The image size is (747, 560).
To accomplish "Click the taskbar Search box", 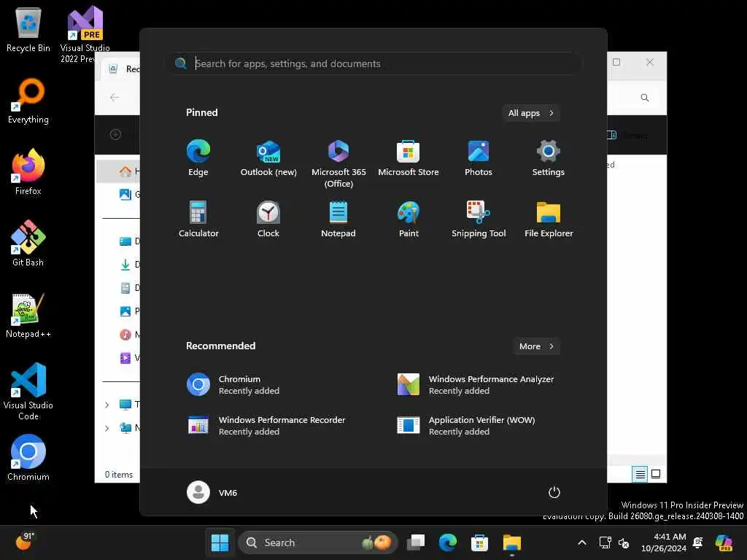I will tap(318, 542).
